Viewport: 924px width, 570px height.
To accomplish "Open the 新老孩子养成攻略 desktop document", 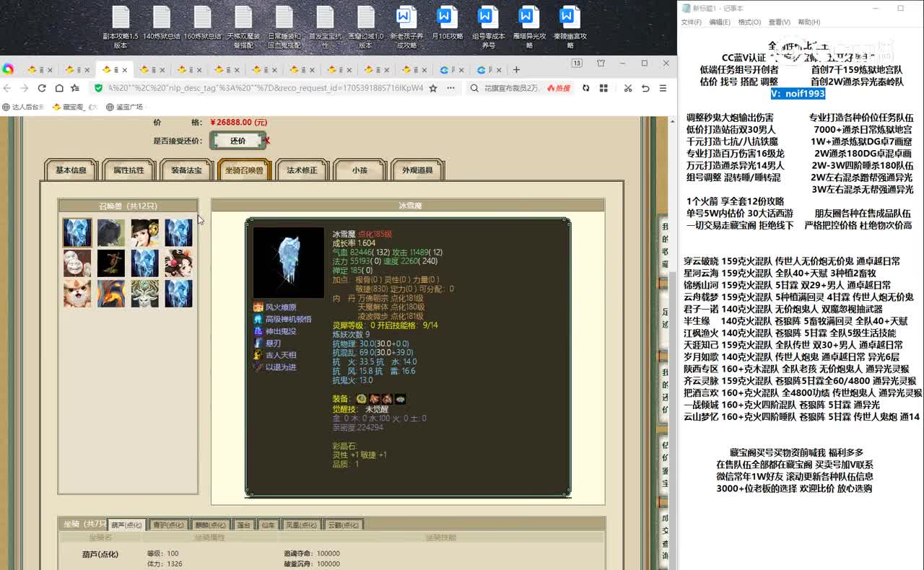I will [x=406, y=27].
